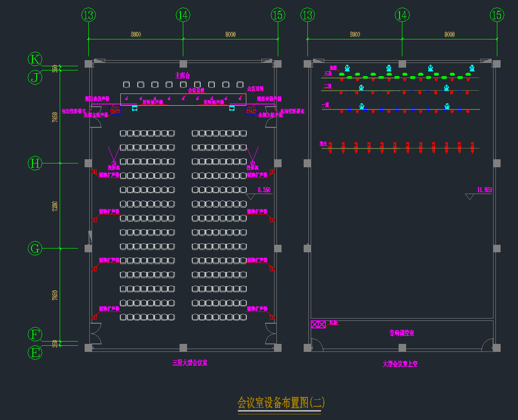Screen dimensions: 518x420
Task: Click the left projector symbol
Action: click(x=113, y=163)
